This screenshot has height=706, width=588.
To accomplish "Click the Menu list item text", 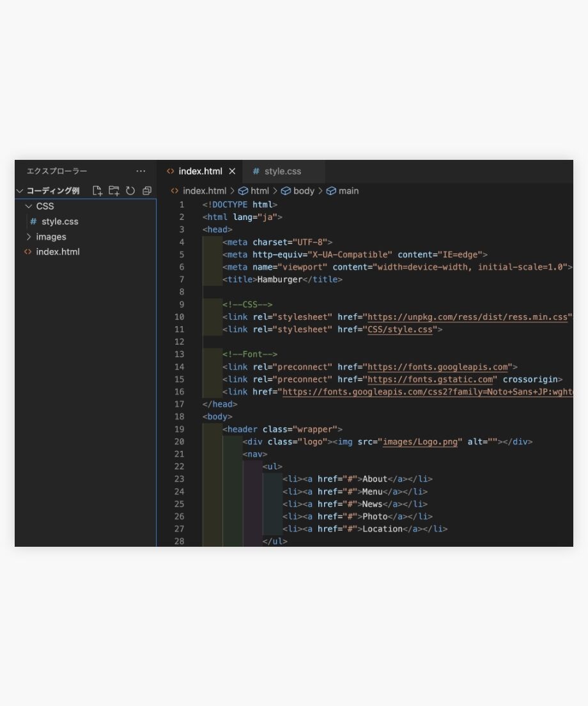I will [372, 492].
